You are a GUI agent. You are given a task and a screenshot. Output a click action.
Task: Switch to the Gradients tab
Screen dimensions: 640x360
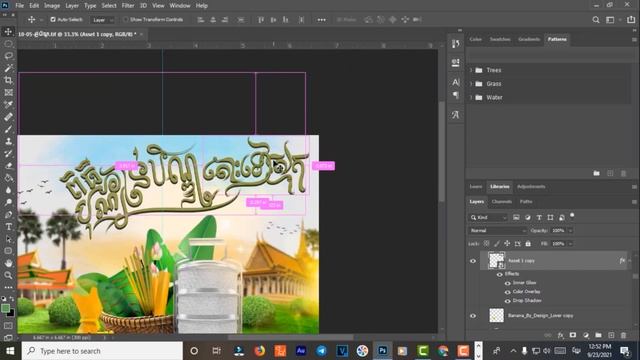tap(529, 39)
